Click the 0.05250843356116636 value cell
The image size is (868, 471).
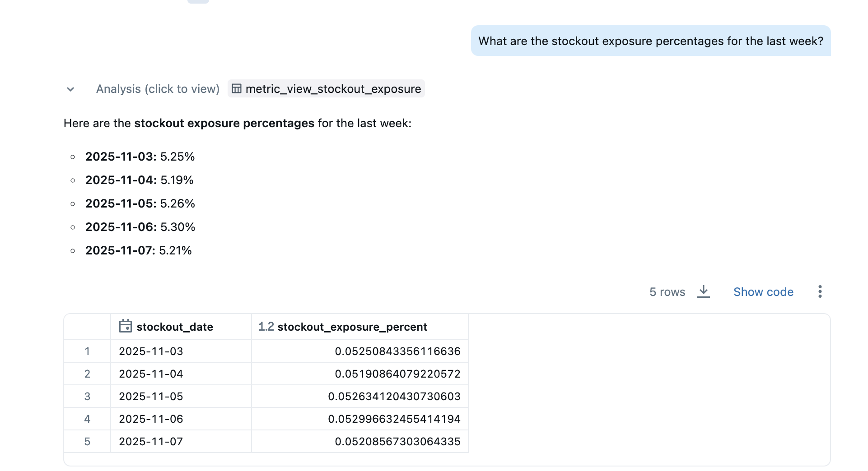pos(397,351)
